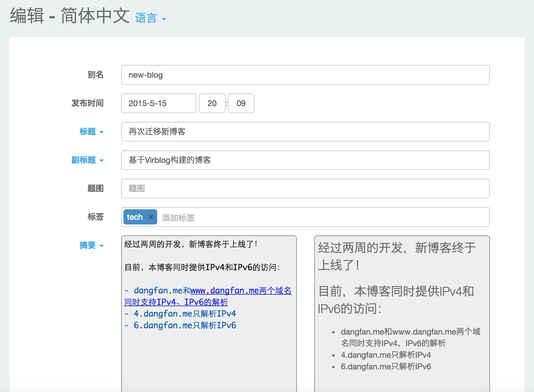
Task: Click preview paragraph 经过两周的开发，新博客终于上线了
Action: pos(397,256)
